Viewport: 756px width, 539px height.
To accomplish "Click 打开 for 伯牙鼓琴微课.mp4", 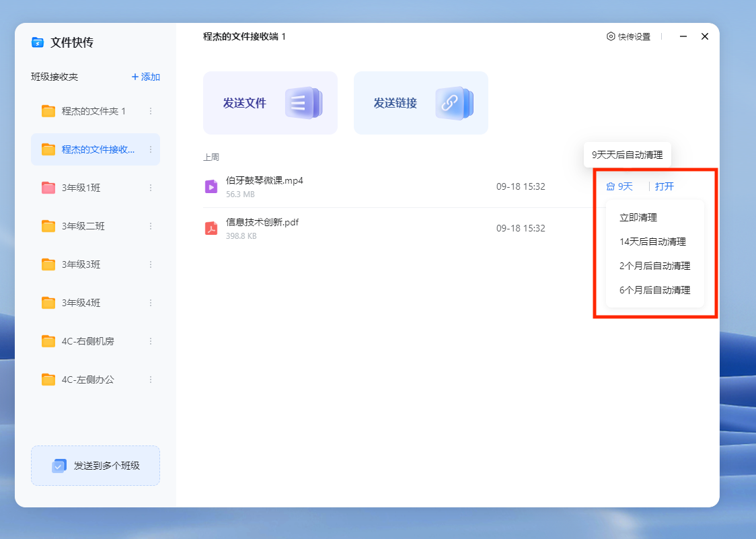I will point(665,186).
